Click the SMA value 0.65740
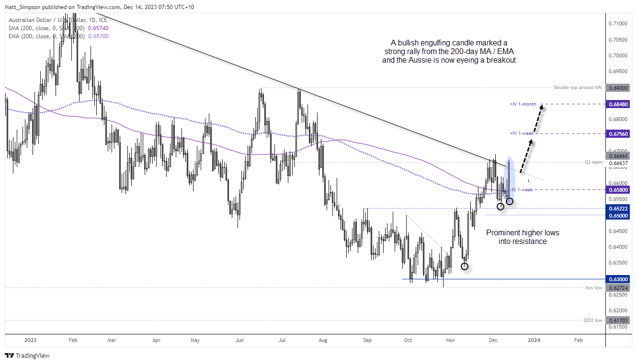The width and height of the screenshot is (637, 364). click(98, 28)
